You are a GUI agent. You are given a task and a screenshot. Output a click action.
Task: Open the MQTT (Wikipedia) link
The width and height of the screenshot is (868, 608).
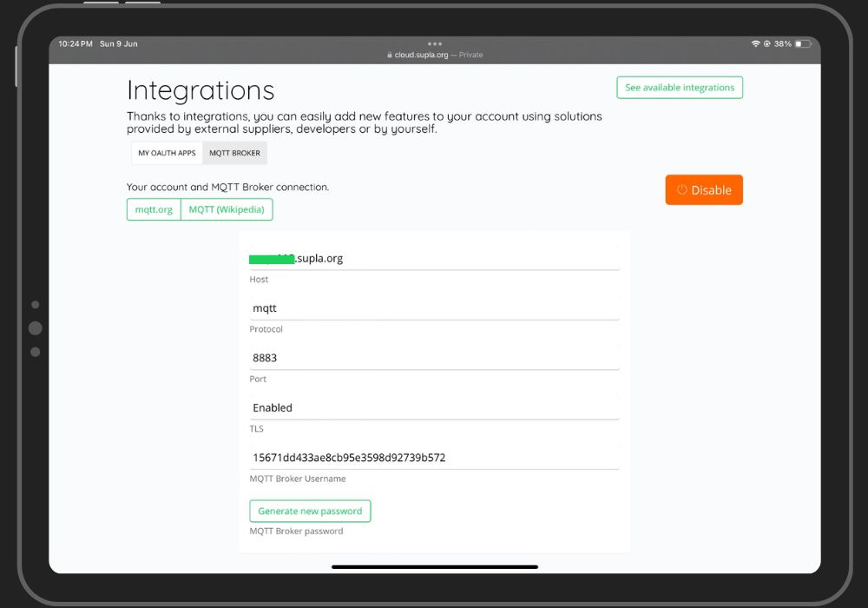click(227, 209)
